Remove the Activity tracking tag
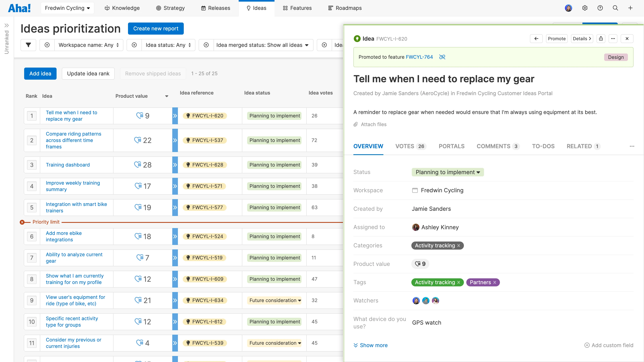This screenshot has width=644, height=362. [x=458, y=282]
